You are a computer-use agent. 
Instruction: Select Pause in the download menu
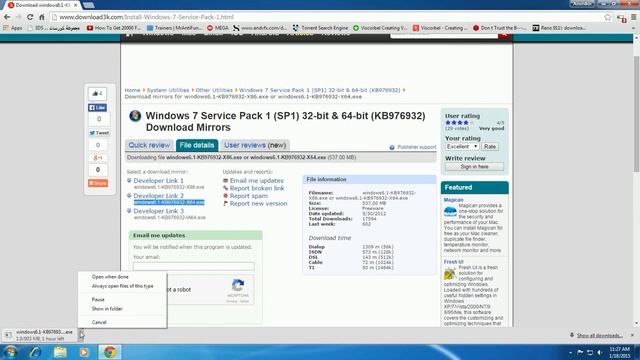coord(122,300)
